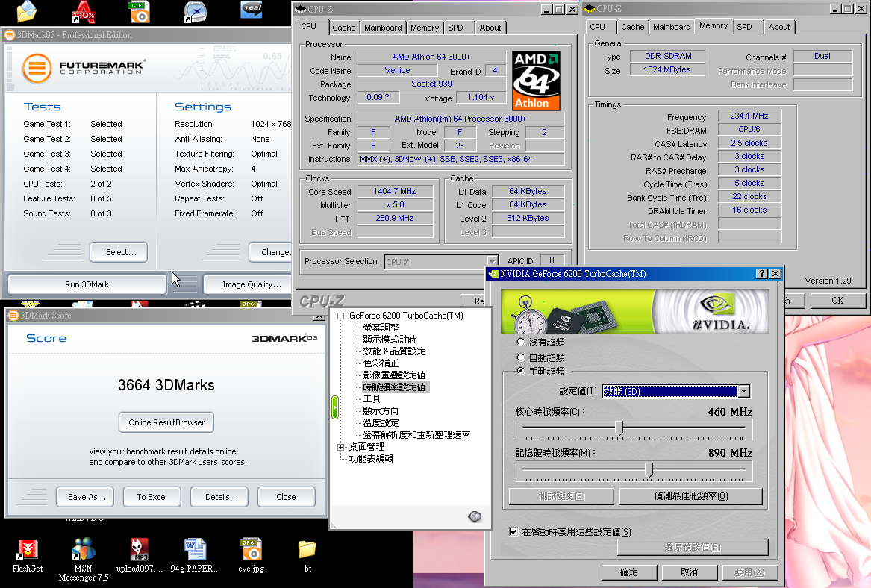The width and height of the screenshot is (871, 588).
Task: Switch to SPD tab in left CPU-Z window
Action: pos(455,28)
